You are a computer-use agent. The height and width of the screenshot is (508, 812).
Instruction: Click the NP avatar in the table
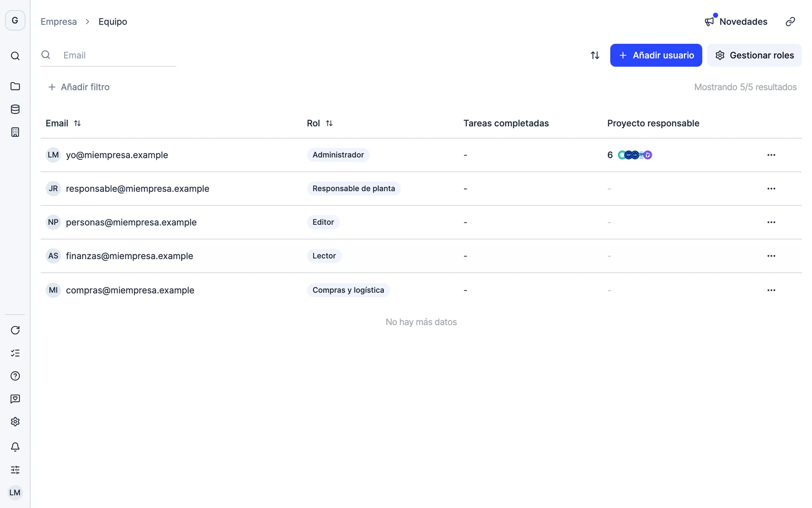pyautogui.click(x=53, y=222)
